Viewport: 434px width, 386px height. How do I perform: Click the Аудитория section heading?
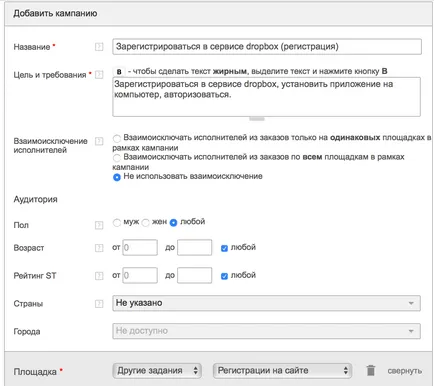click(36, 199)
